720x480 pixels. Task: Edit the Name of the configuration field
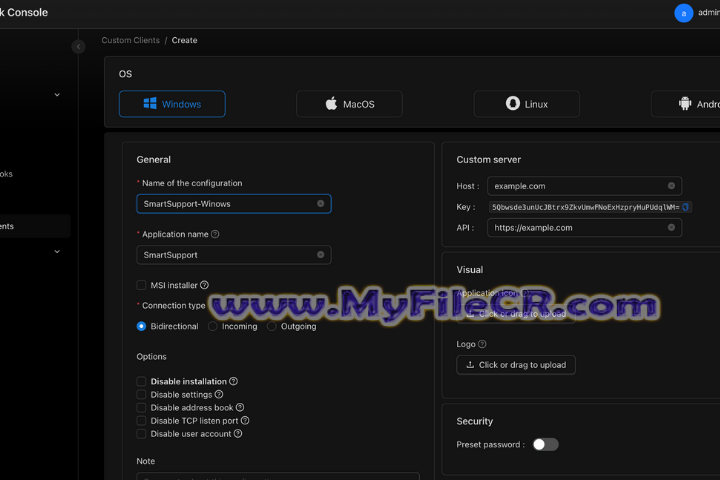tap(234, 203)
